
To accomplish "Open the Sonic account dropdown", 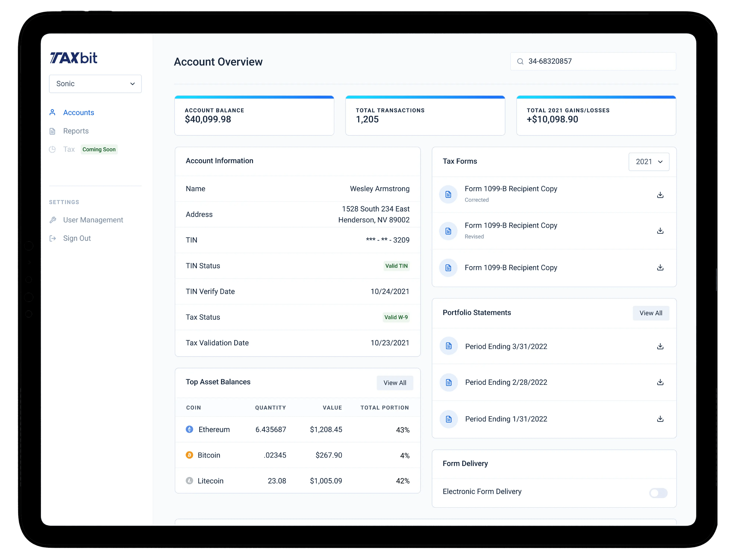I will coord(95,84).
